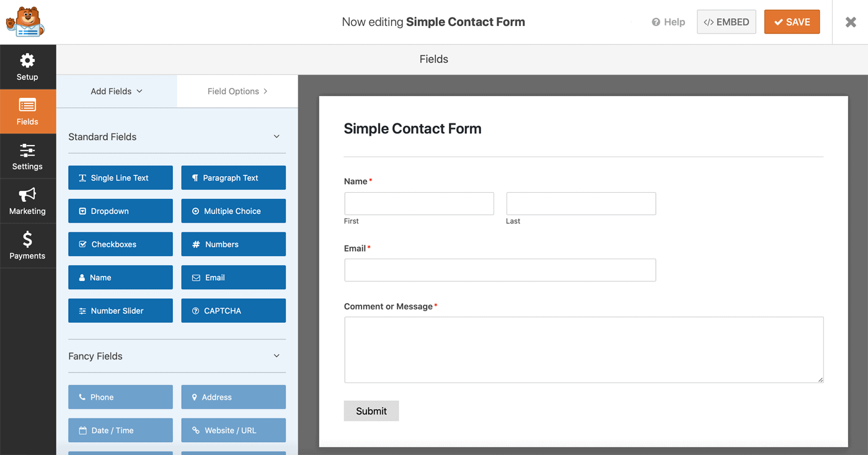Select the Fields sidebar icon
This screenshot has height=455, width=868.
(x=27, y=112)
